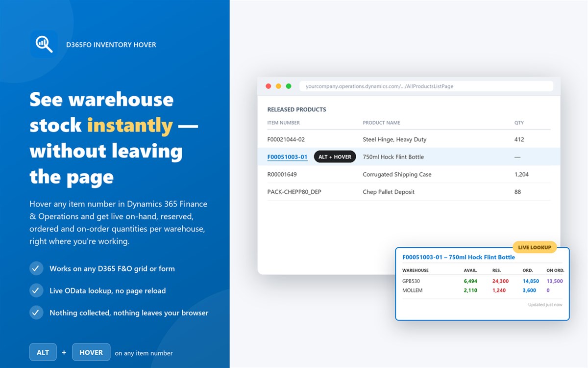The height and width of the screenshot is (368, 588).
Task: Click the 'D365FO INVENTORY HOVER' title text
Action: pos(111,45)
